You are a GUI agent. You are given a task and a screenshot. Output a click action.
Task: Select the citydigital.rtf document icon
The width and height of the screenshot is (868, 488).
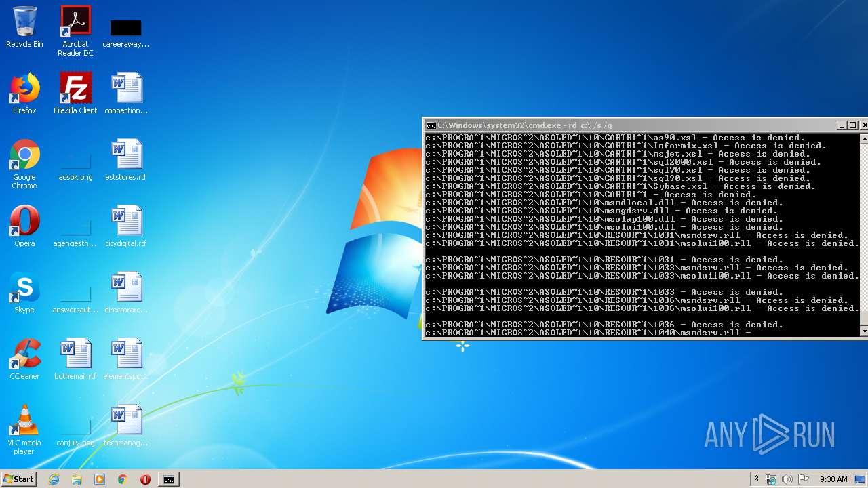(126, 227)
